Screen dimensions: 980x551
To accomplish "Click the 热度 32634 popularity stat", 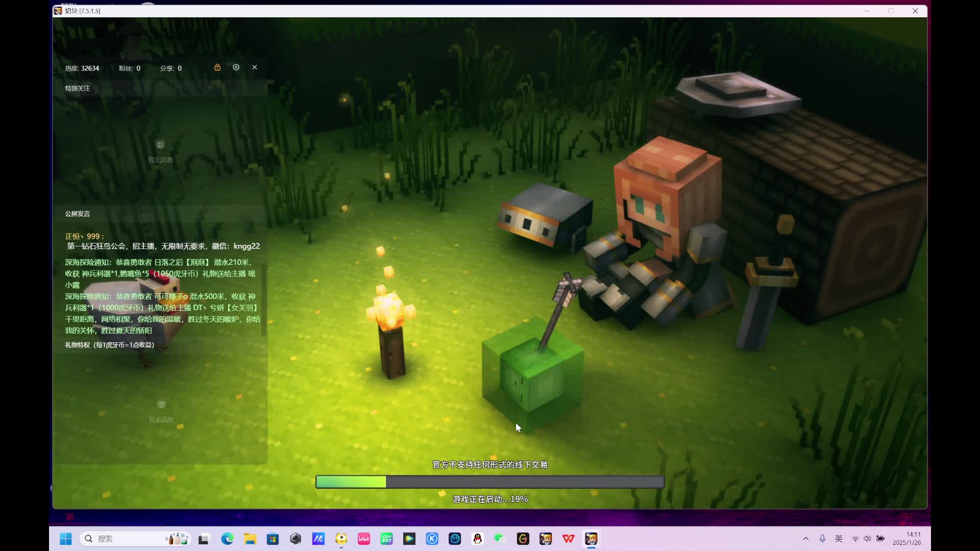I will click(82, 68).
